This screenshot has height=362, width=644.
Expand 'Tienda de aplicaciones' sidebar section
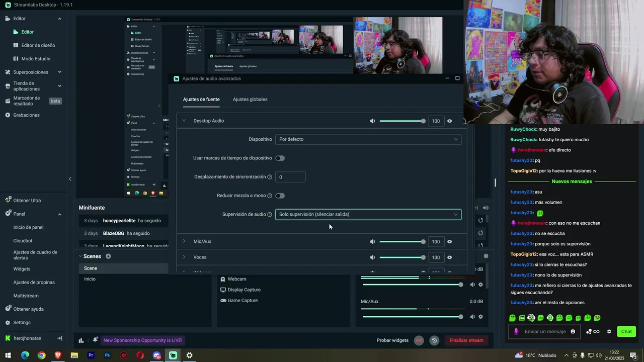[59, 86]
